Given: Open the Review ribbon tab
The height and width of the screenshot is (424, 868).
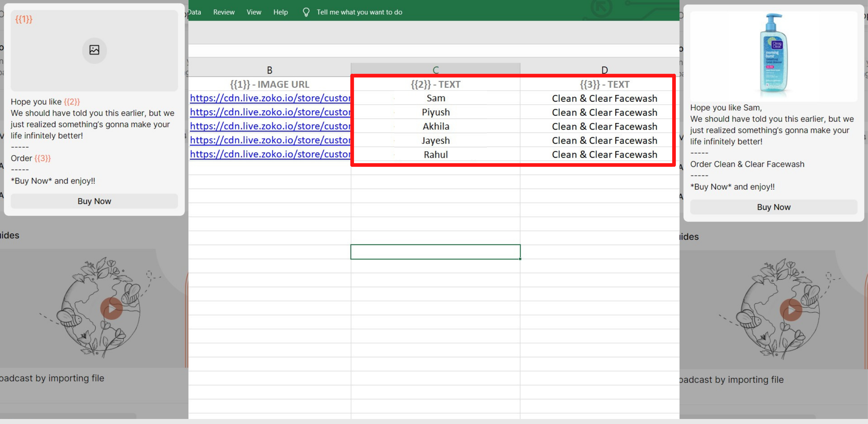Looking at the screenshot, I should click(224, 12).
